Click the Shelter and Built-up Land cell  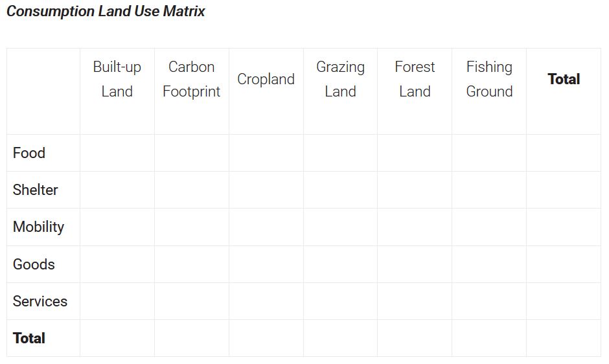117,190
